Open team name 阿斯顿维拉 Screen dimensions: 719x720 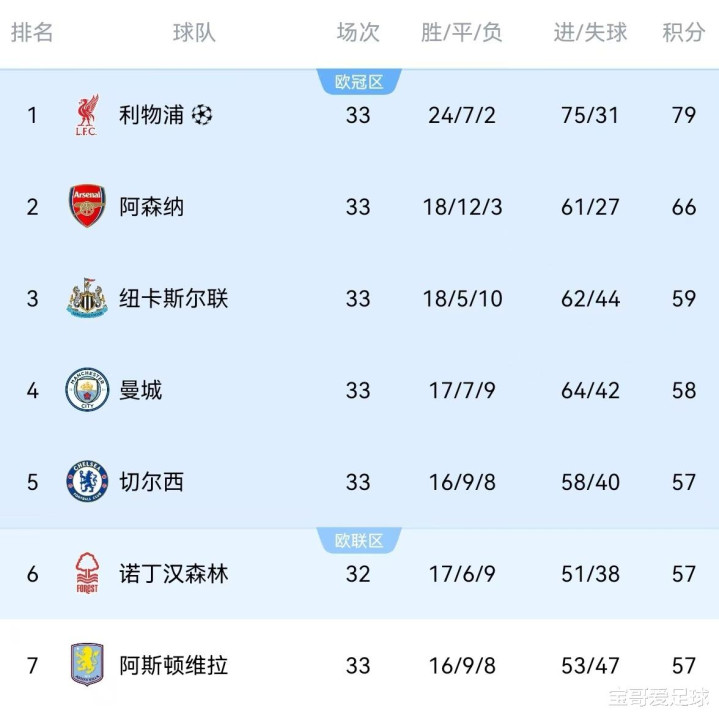click(174, 665)
